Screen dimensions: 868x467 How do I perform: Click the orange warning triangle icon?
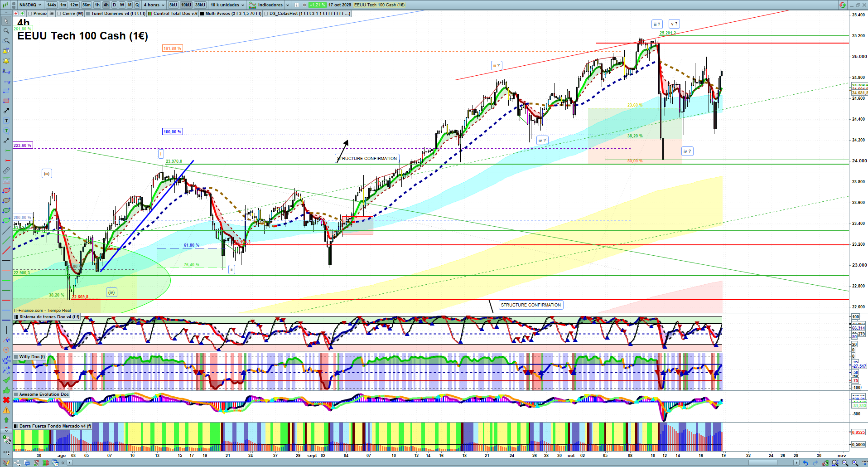click(6, 410)
